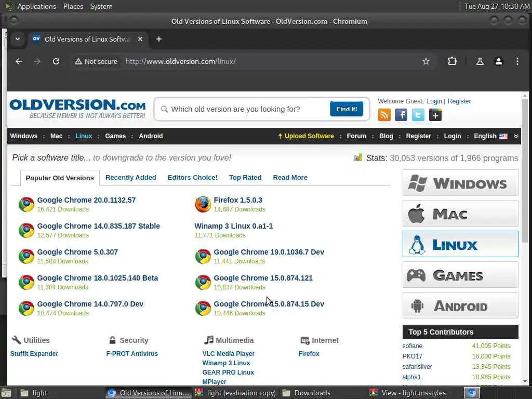Click the Games controller banner button

pos(460,275)
